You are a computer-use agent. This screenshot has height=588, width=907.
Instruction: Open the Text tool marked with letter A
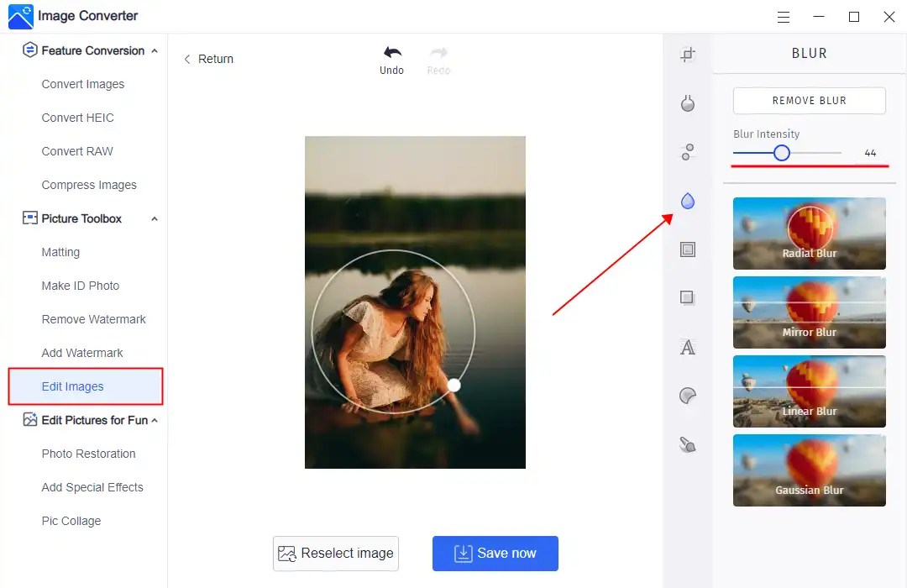coord(688,346)
